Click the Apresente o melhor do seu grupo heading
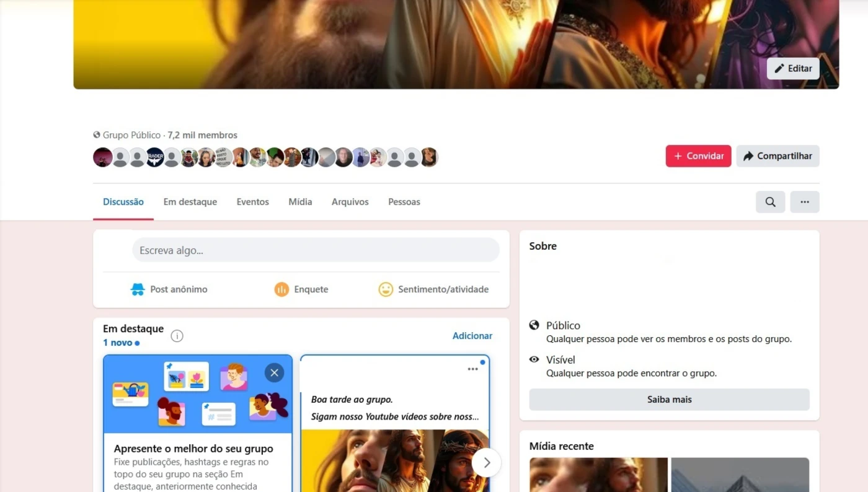Viewport: 868px width, 492px height. tap(193, 449)
